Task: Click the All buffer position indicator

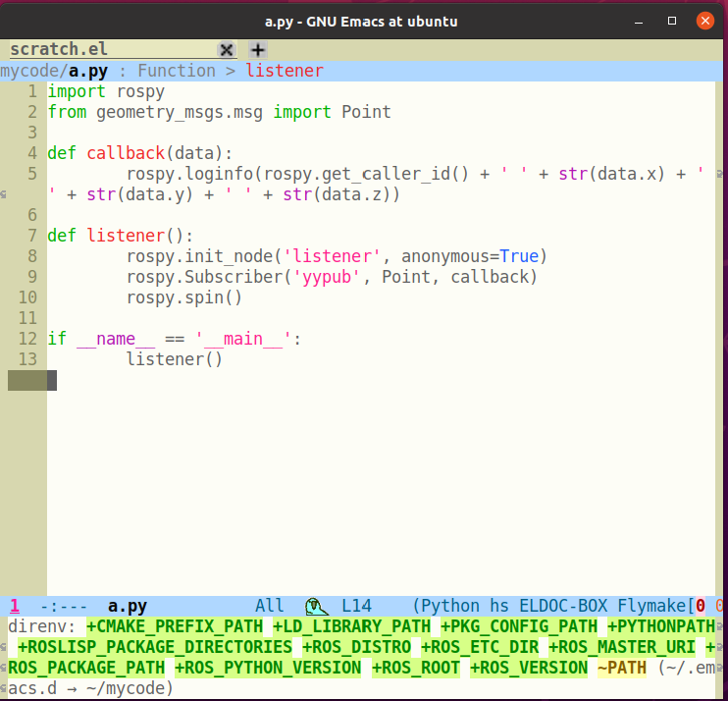Action: coord(269,607)
